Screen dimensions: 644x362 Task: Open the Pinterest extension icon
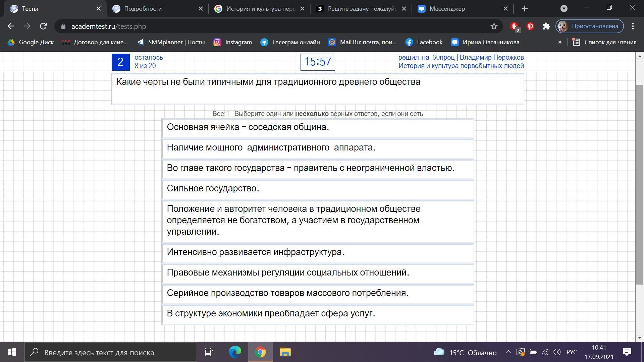coord(530,26)
